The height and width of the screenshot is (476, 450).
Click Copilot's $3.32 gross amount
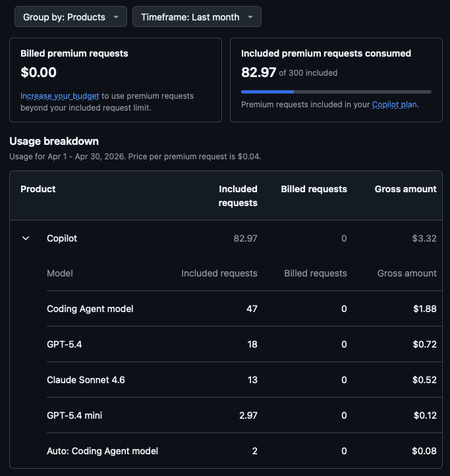tap(424, 238)
